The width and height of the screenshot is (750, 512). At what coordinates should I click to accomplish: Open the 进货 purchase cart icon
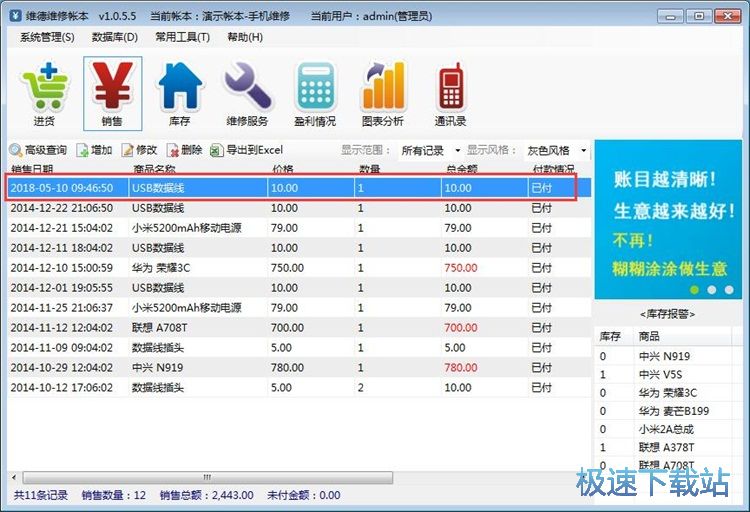pos(43,93)
